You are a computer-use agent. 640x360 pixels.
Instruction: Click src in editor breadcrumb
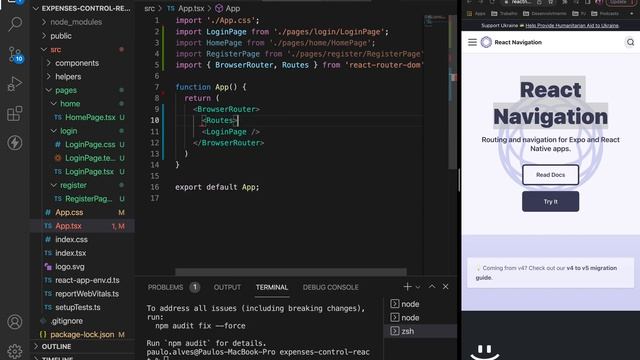[149, 9]
